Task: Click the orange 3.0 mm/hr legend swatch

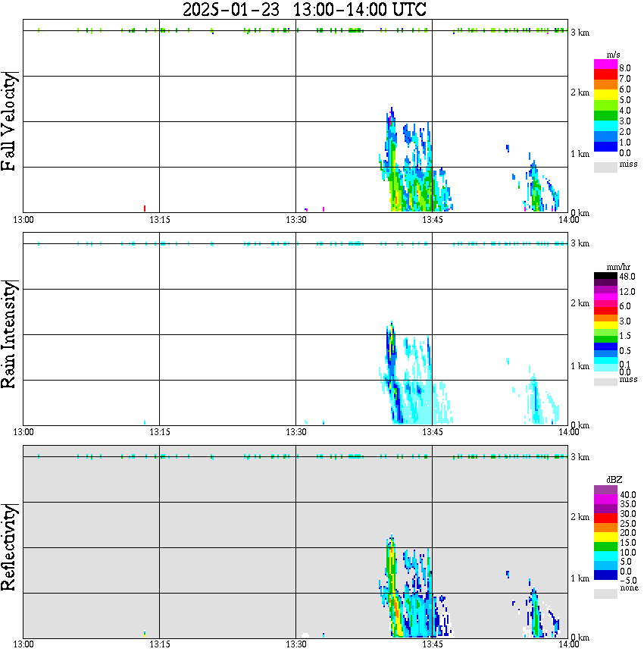Action: point(605,318)
